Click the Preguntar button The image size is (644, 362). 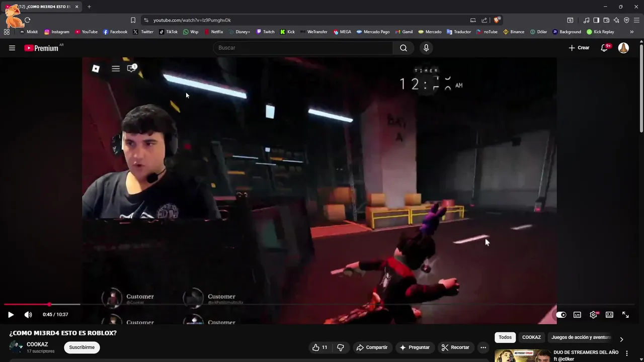coord(415,347)
